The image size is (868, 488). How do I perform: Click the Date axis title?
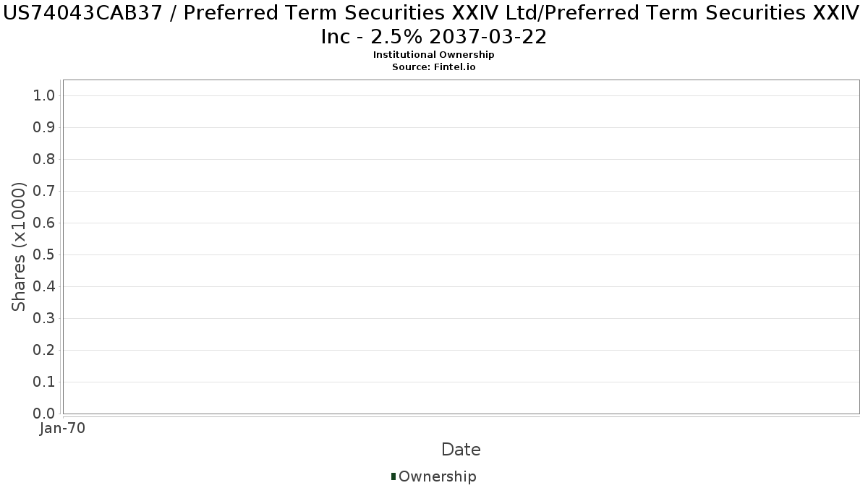click(461, 450)
